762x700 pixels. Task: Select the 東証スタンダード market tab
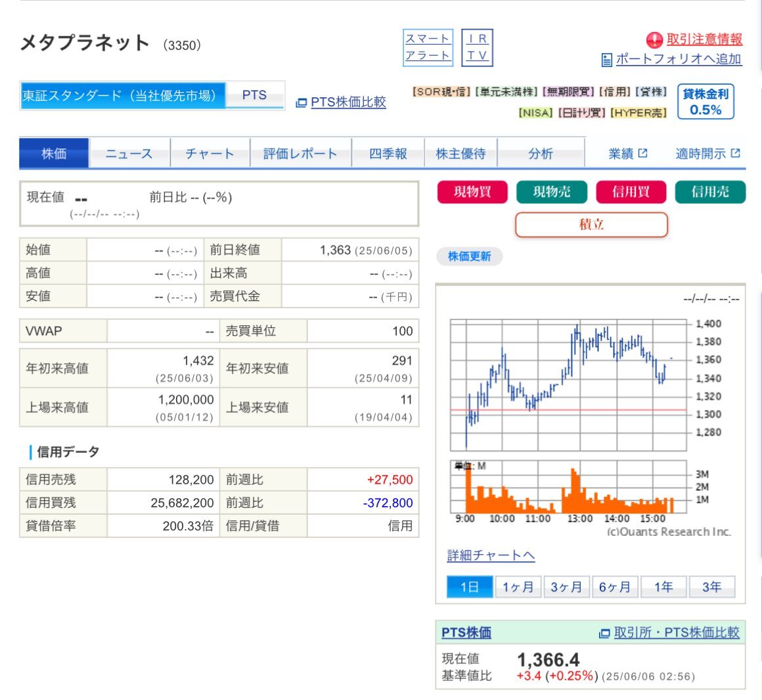coord(122,95)
